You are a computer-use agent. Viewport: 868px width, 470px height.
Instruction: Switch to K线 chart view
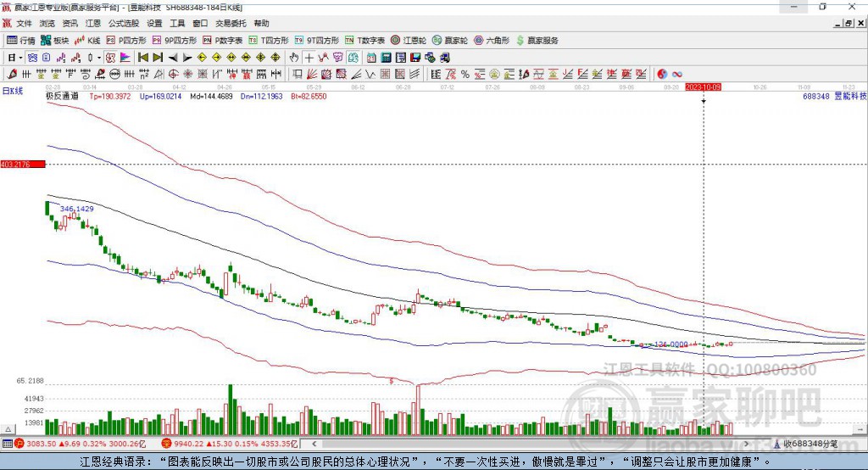click(87, 41)
